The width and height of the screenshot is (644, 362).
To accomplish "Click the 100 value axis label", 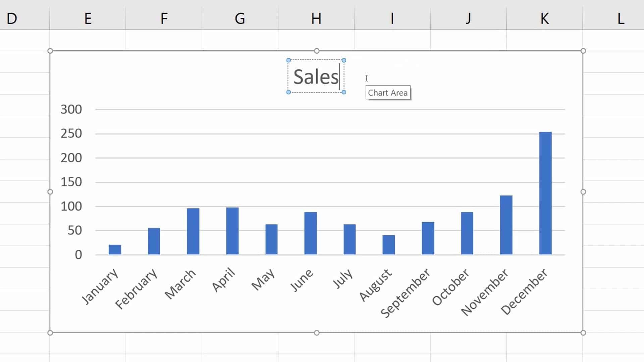I will [71, 206].
